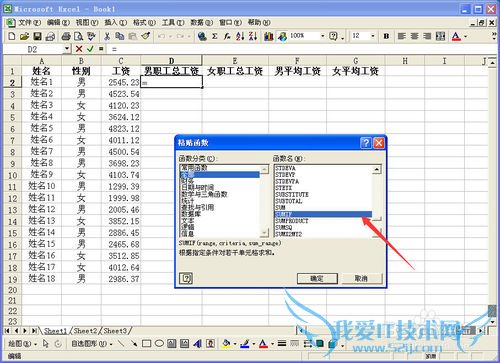This screenshot has width=500, height=363.
Task: Open the 视图 View menu
Action: [x=87, y=22]
